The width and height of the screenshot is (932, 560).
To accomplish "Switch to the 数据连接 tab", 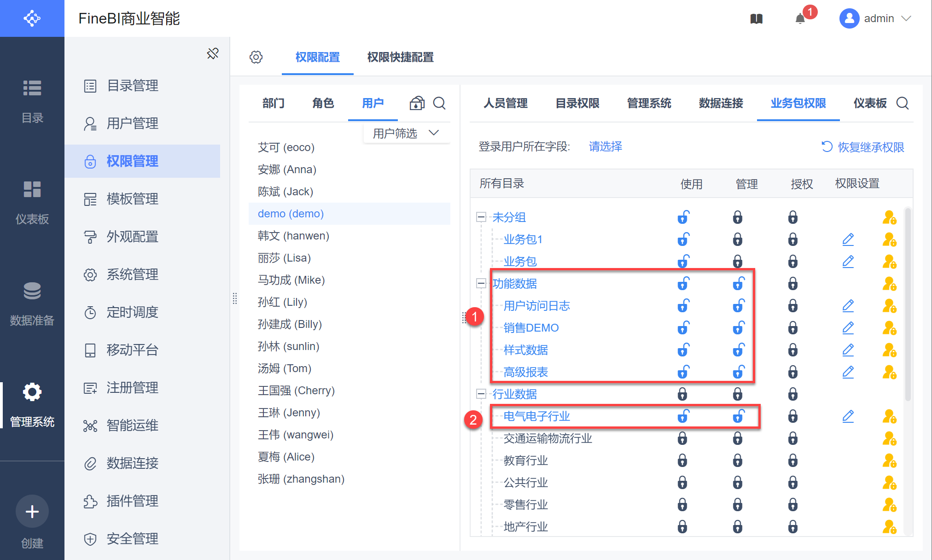I will (721, 103).
